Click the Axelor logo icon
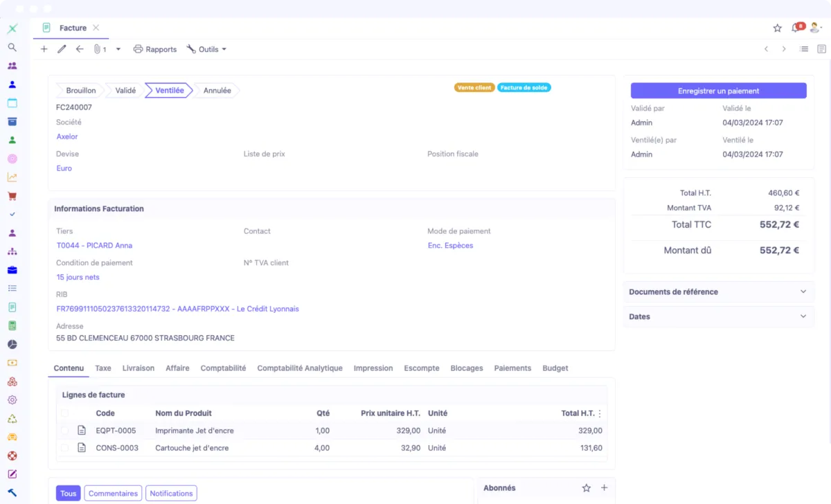This screenshot has width=831, height=504. click(x=12, y=28)
